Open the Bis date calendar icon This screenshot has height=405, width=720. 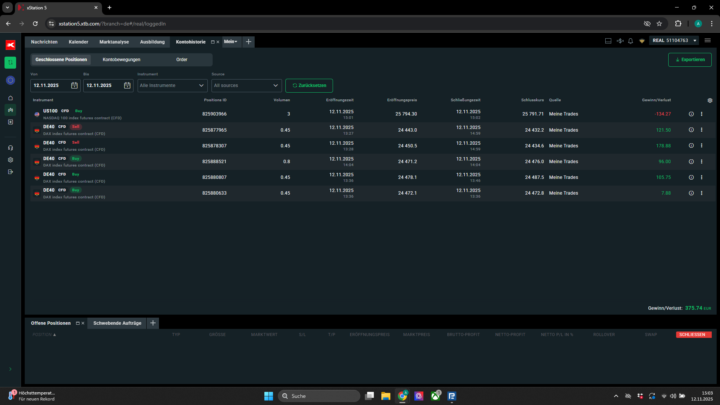127,85
